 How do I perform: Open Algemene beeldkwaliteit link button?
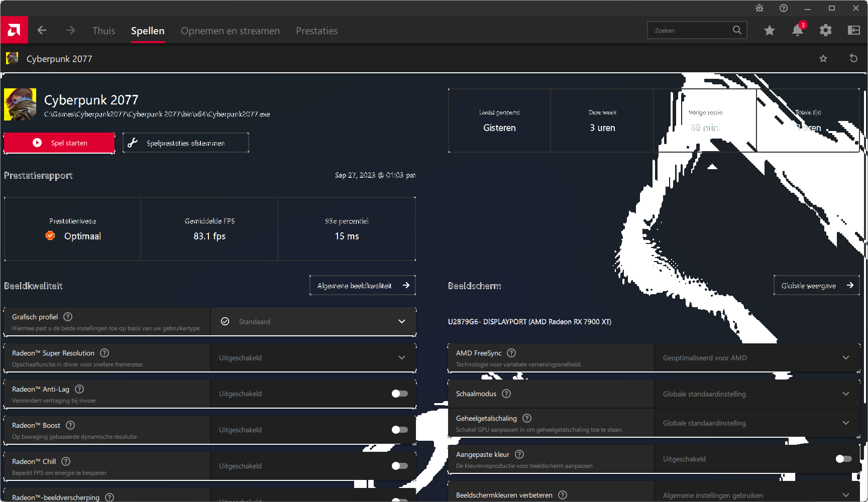(363, 285)
